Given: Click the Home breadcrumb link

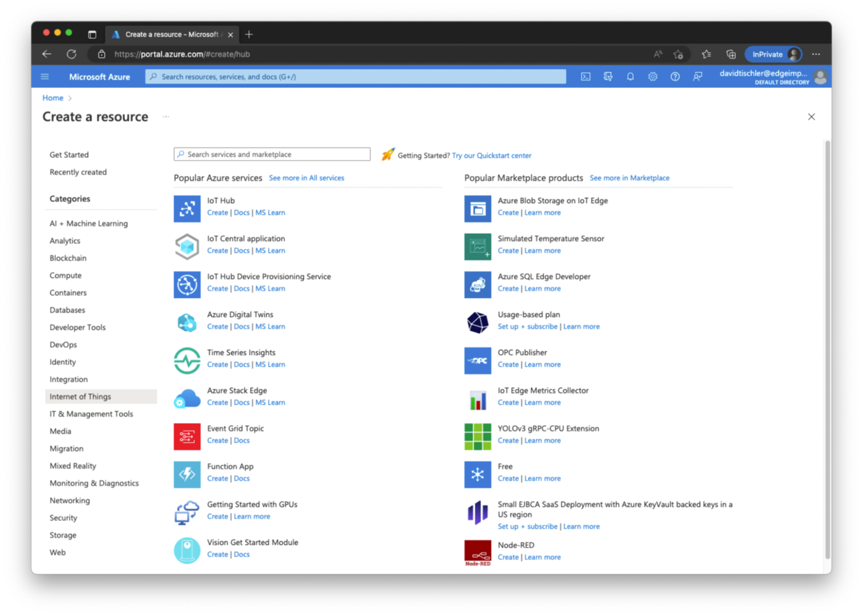Looking at the screenshot, I should tap(53, 98).
